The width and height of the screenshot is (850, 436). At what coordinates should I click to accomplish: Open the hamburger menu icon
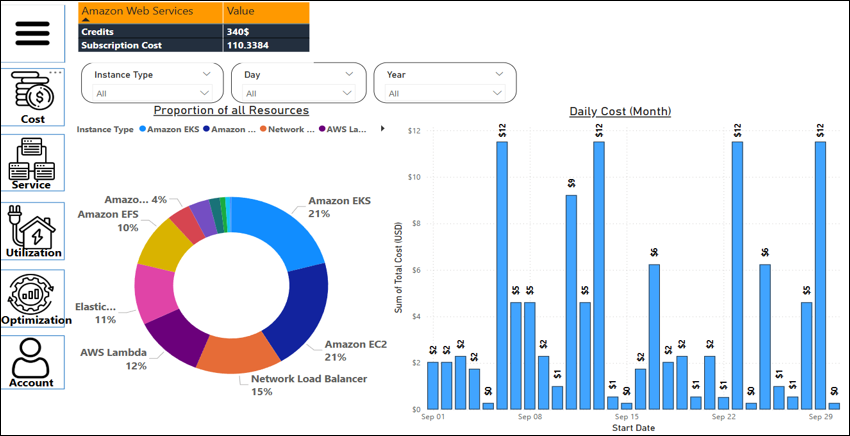coord(33,34)
